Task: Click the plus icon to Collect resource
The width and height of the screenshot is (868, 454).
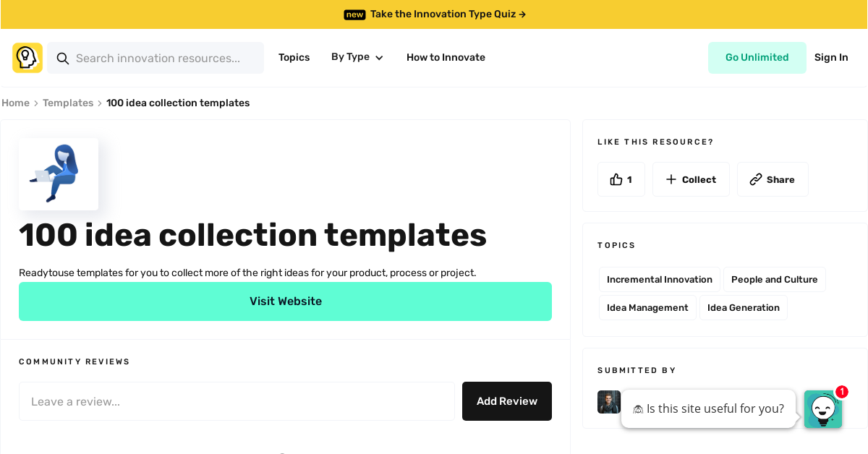Action: [671, 179]
